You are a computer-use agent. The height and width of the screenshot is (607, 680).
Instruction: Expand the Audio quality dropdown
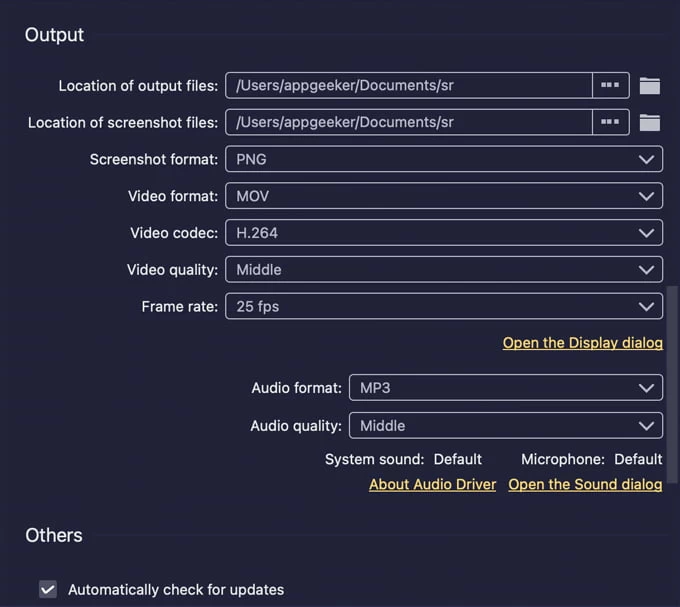tap(505, 425)
